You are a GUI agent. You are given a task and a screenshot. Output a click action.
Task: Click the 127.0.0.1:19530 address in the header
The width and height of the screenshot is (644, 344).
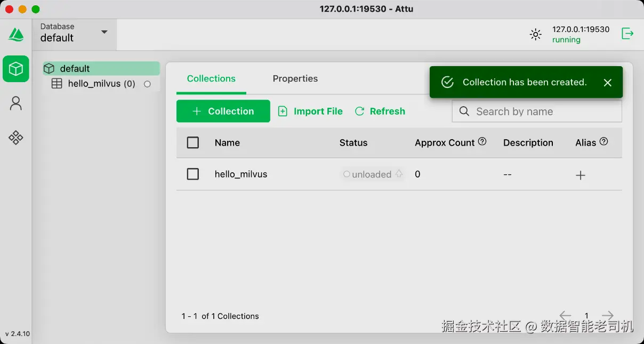pos(581,29)
